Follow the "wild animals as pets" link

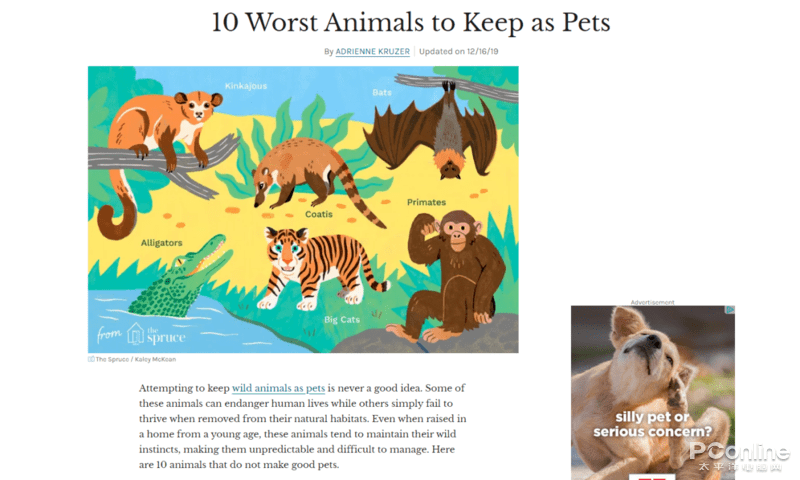point(278,387)
